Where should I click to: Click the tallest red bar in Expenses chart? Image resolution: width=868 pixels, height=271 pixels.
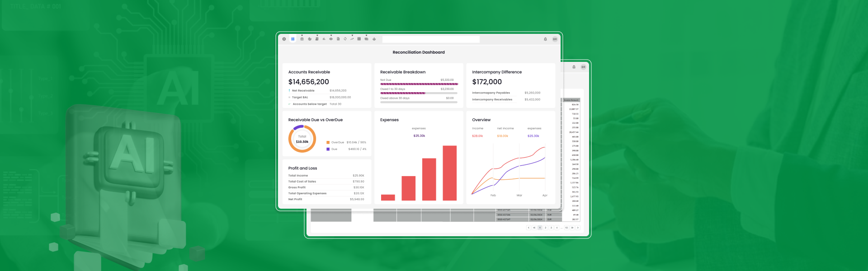point(449,173)
